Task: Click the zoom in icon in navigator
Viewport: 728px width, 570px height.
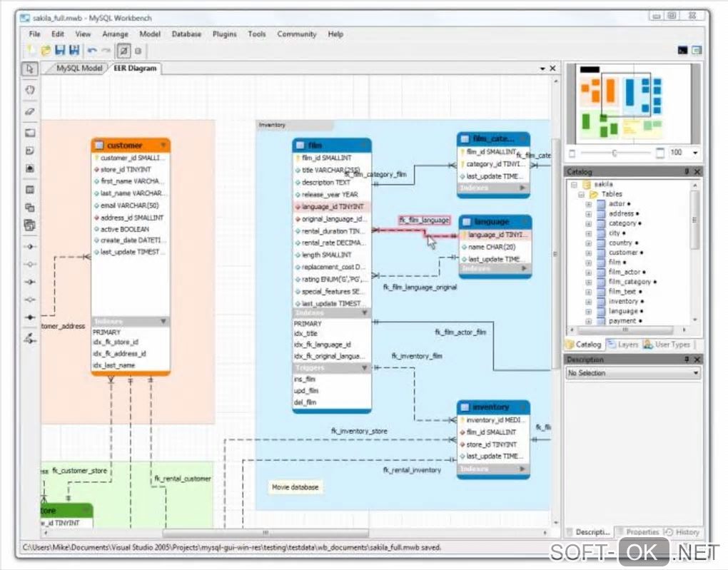Action: (x=659, y=153)
